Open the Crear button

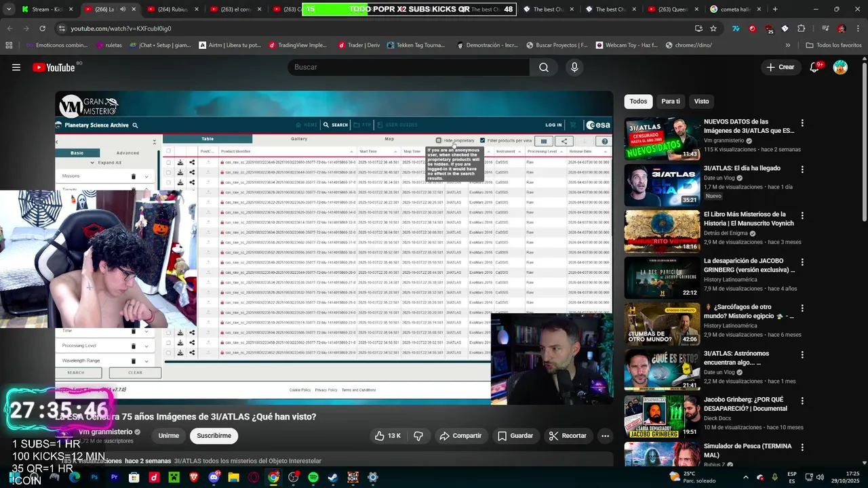pos(780,67)
